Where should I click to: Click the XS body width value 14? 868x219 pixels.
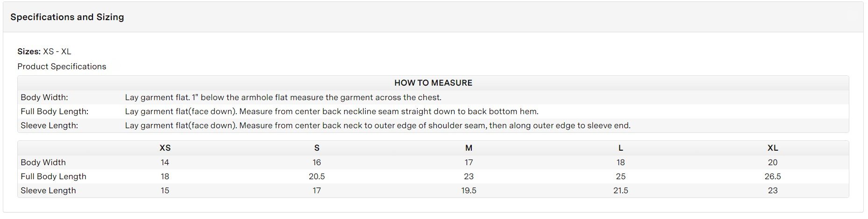tap(165, 162)
